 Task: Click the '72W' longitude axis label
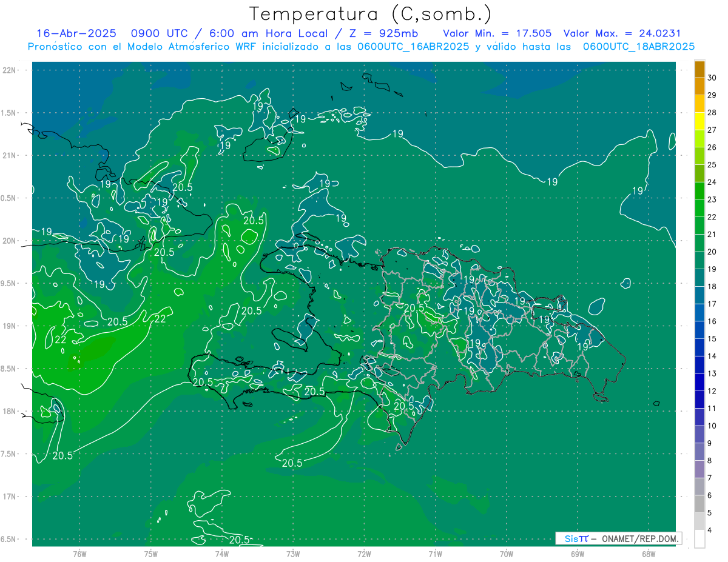click(364, 554)
